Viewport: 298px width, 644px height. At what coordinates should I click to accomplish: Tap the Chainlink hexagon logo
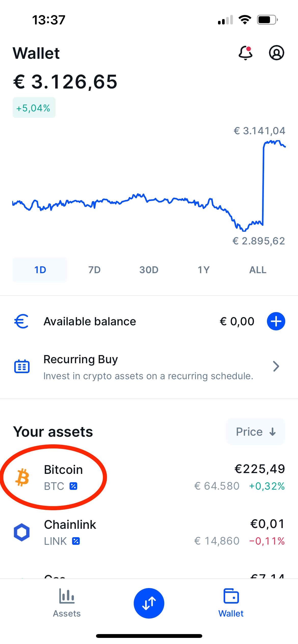[22, 532]
